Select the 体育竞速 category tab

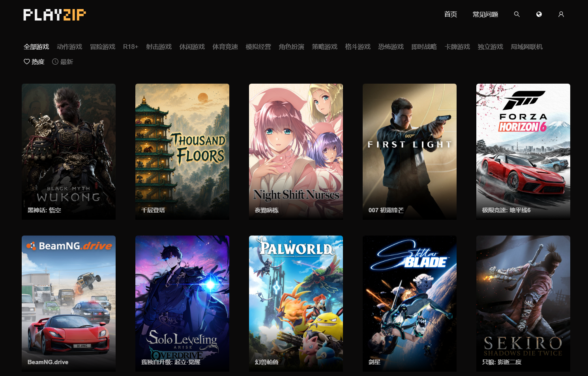pos(225,47)
